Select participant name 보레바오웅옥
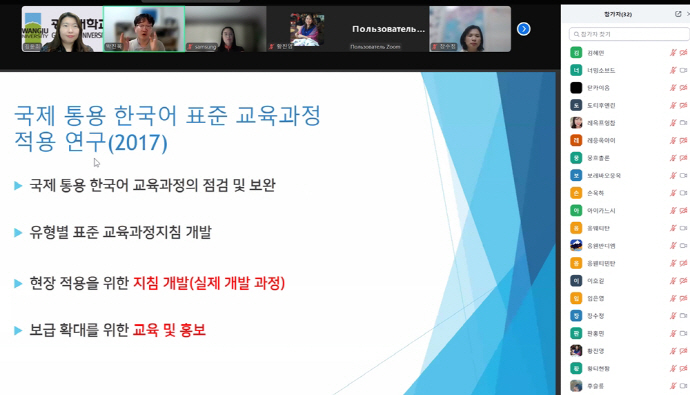The image size is (690, 395). click(x=604, y=176)
